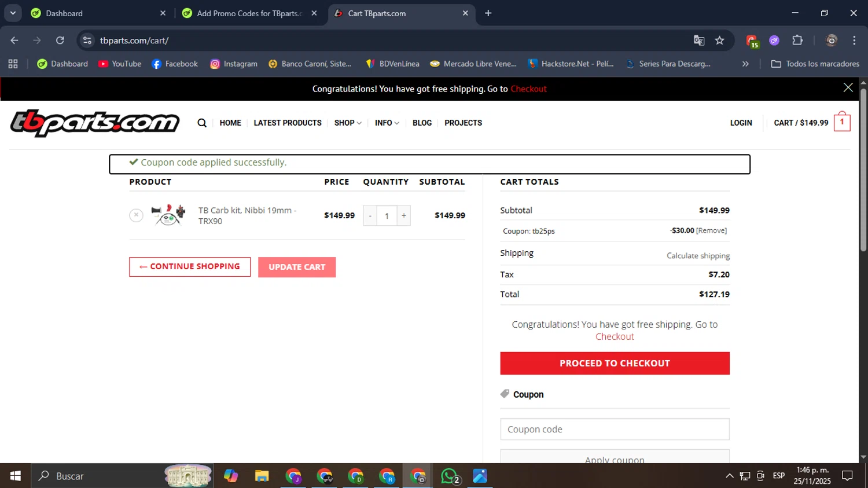Go to Checkout from top banner
Viewport: 868px width, 488px height.
tap(528, 89)
